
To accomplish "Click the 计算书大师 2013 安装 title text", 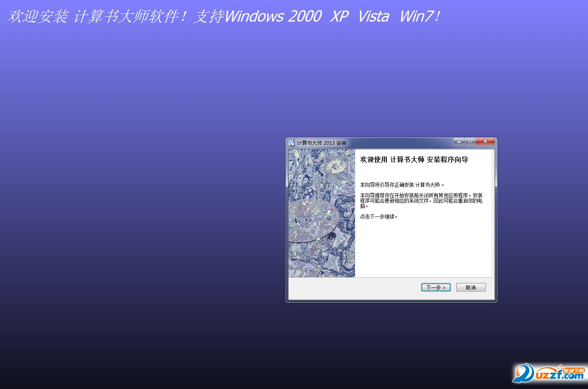I will [322, 143].
